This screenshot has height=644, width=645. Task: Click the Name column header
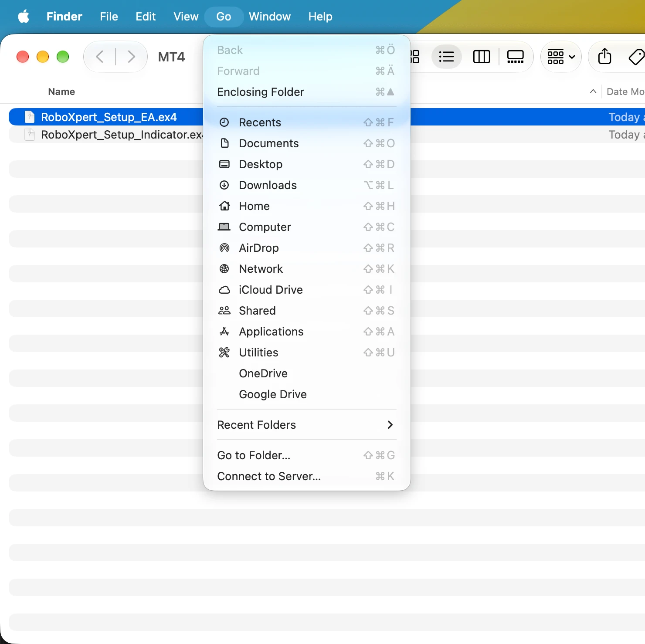[61, 92]
